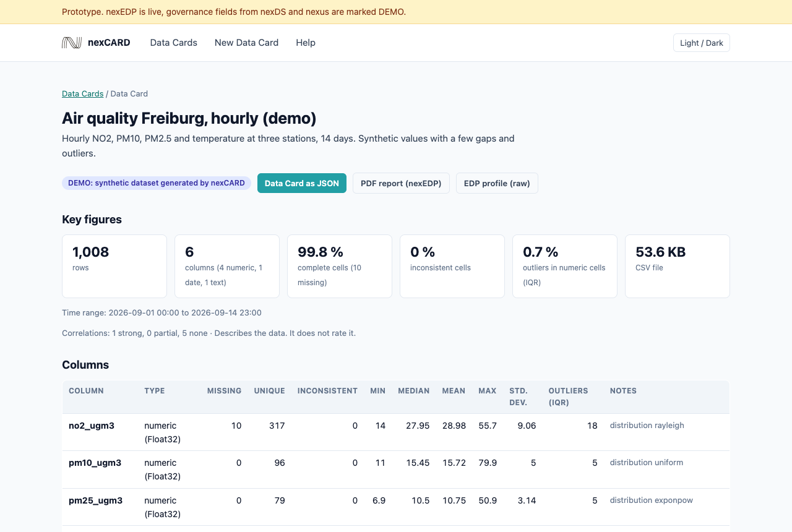The width and height of the screenshot is (792, 532).
Task: Click the MISSING column header
Action: (x=224, y=391)
